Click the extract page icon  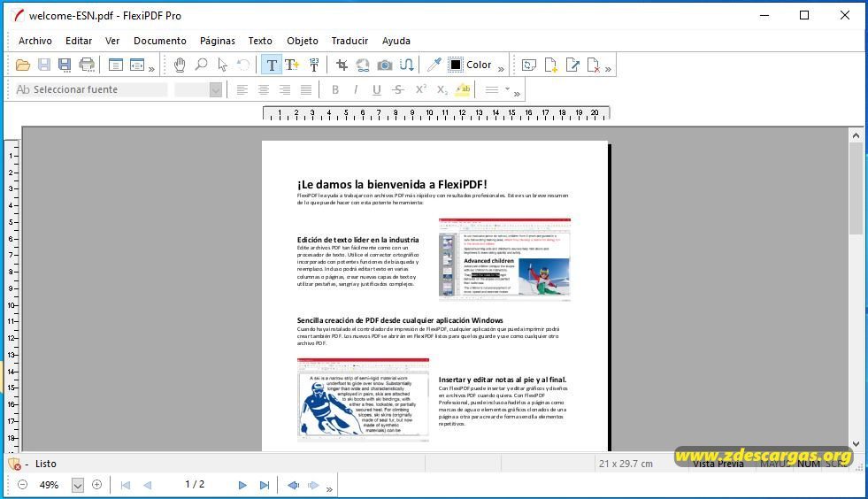click(572, 65)
